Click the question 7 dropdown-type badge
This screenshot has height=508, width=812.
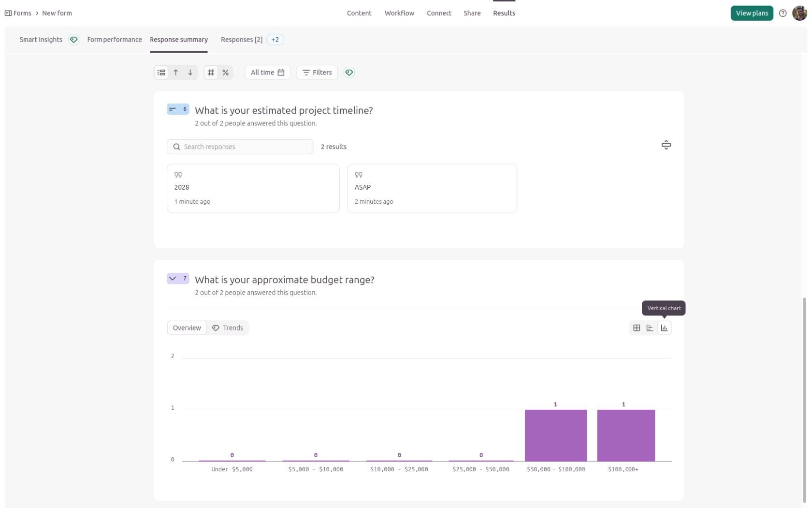(x=178, y=279)
